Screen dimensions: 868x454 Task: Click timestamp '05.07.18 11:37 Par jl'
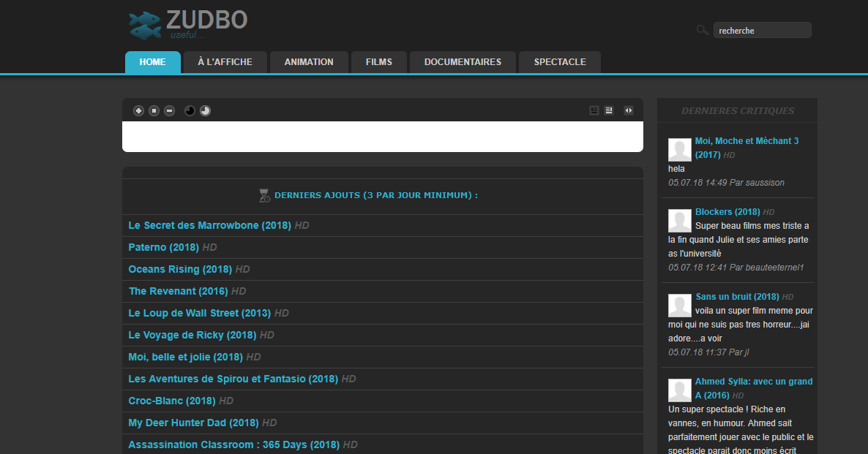[708, 352]
